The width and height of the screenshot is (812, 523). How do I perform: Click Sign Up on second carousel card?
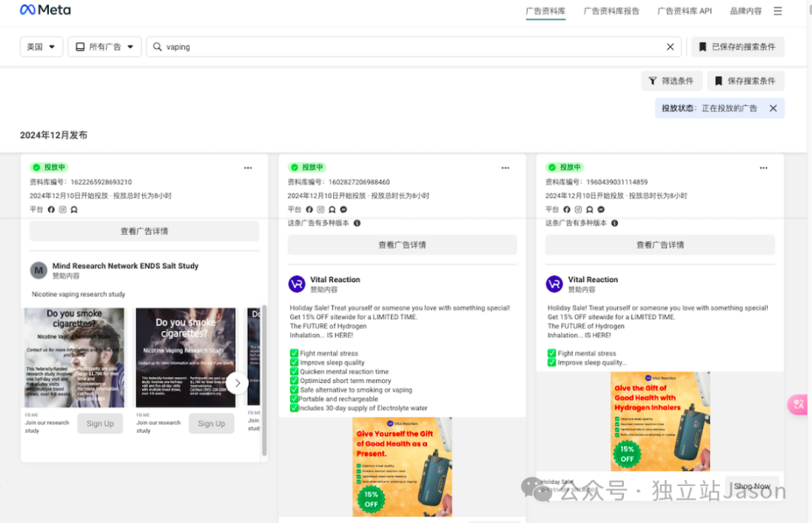[211, 424]
